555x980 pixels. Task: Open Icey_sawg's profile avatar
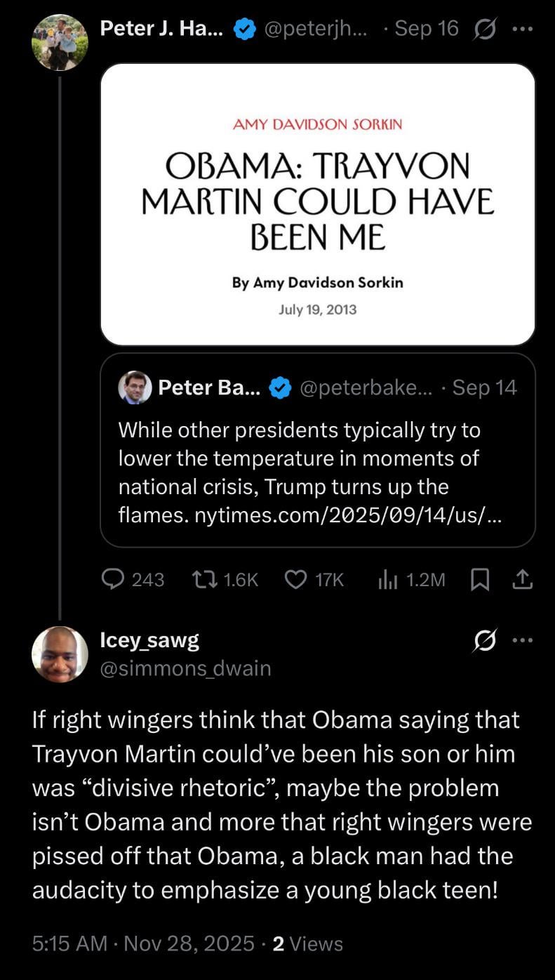point(60,654)
